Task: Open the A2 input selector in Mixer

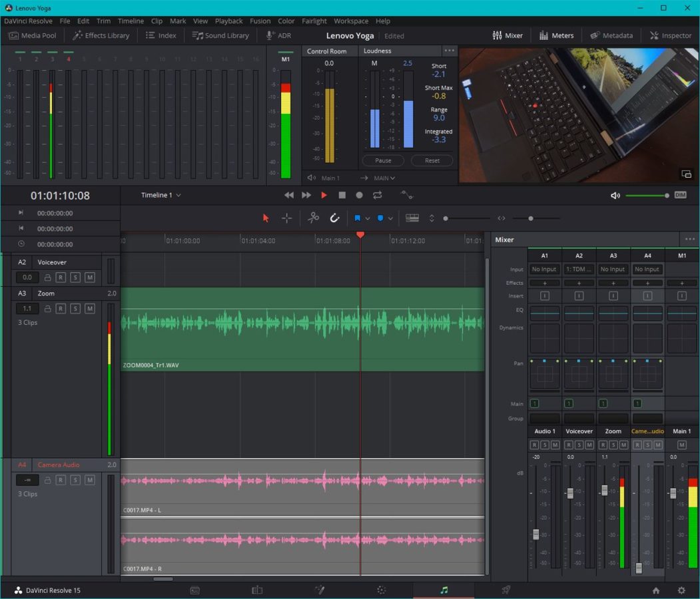Action: (x=578, y=270)
